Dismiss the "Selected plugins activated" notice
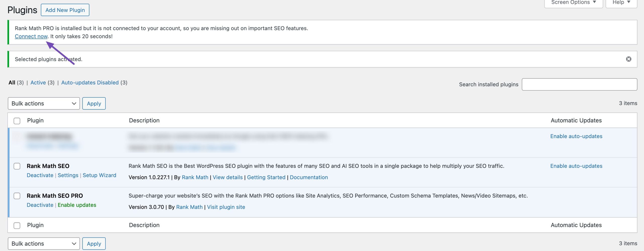 pyautogui.click(x=628, y=59)
